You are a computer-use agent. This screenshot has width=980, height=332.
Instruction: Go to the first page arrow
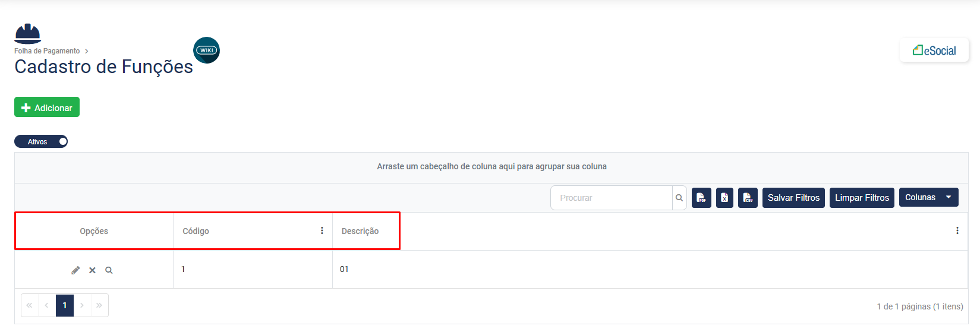tap(29, 305)
